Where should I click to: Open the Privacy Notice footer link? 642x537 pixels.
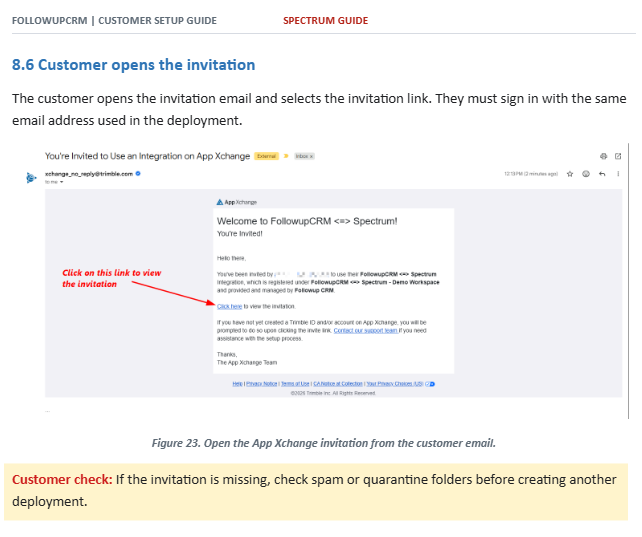point(262,384)
